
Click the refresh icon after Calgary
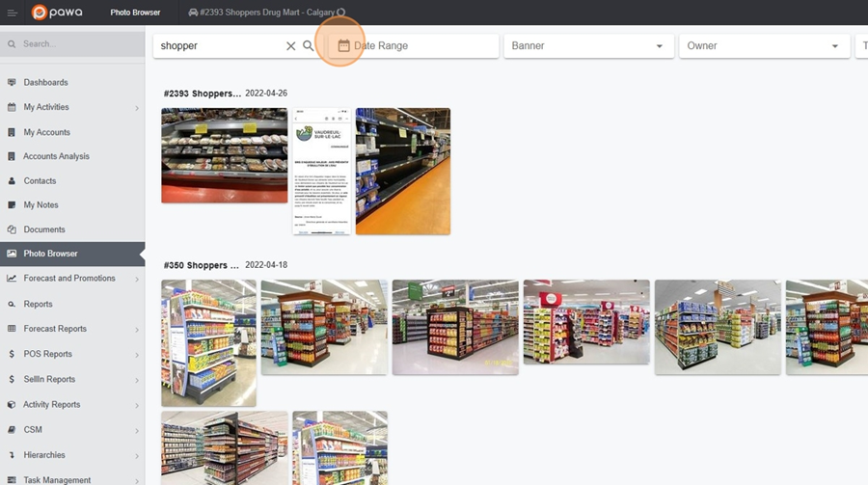pos(341,13)
